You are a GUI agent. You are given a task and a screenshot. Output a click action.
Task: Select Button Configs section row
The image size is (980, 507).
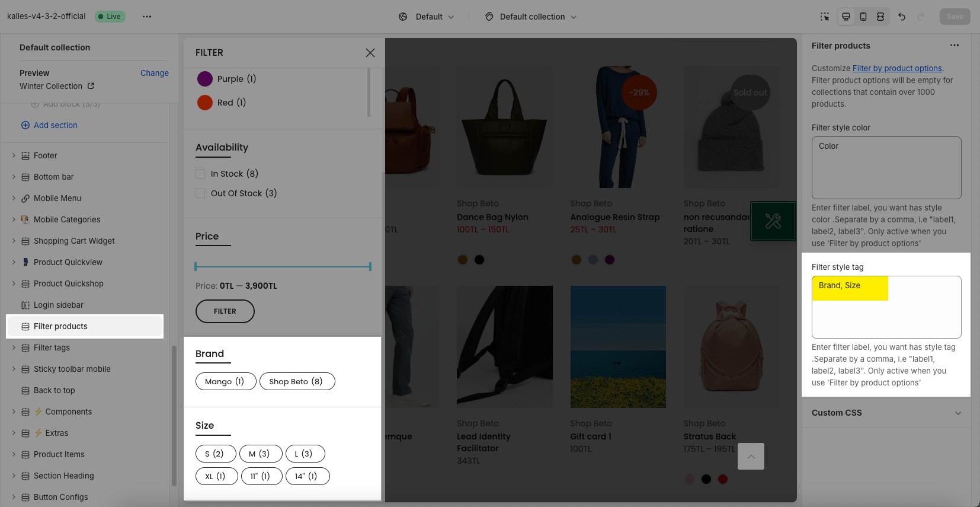pos(85,497)
